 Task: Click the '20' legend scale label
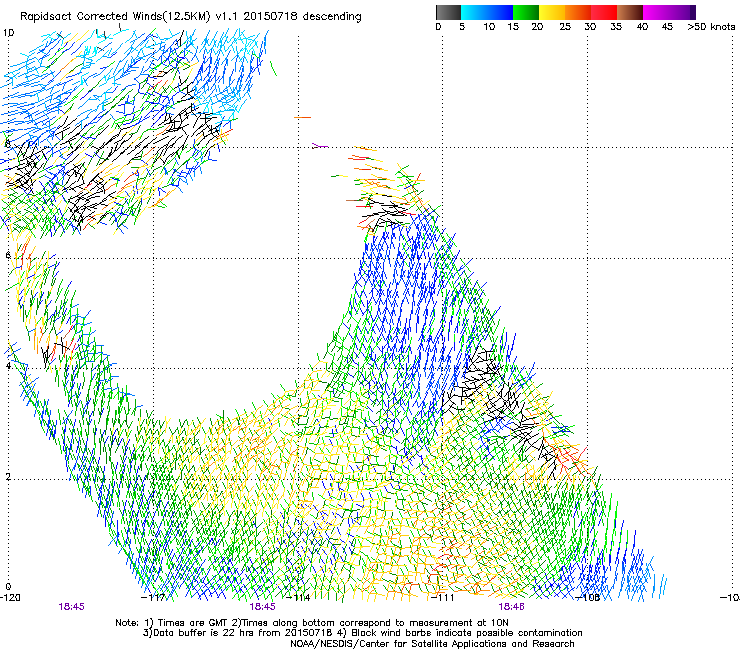(x=537, y=27)
